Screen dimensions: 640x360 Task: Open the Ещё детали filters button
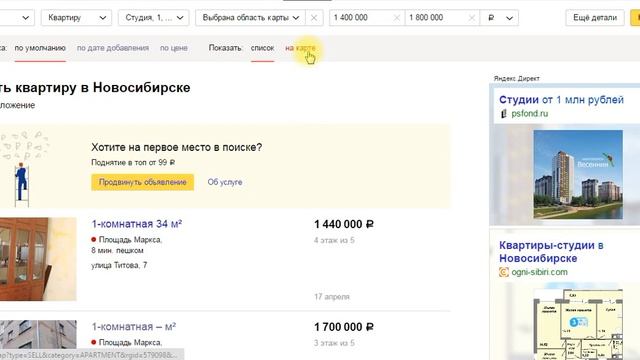(595, 18)
